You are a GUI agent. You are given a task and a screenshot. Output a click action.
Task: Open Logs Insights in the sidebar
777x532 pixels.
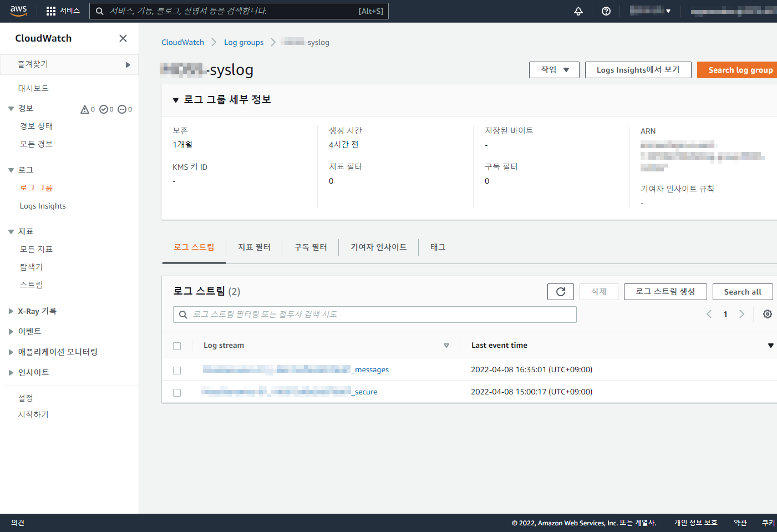43,206
